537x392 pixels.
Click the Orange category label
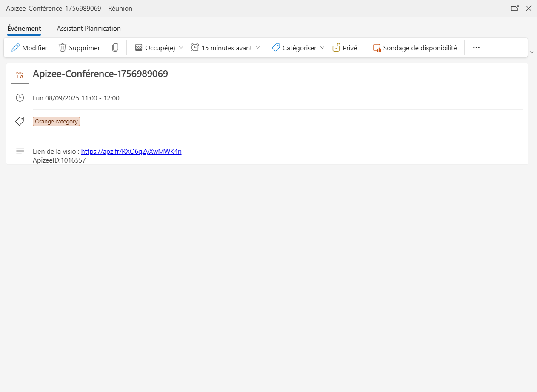(x=56, y=121)
